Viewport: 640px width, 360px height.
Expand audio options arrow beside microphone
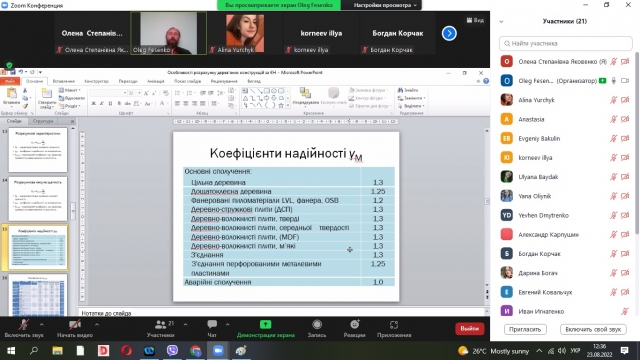42,325
